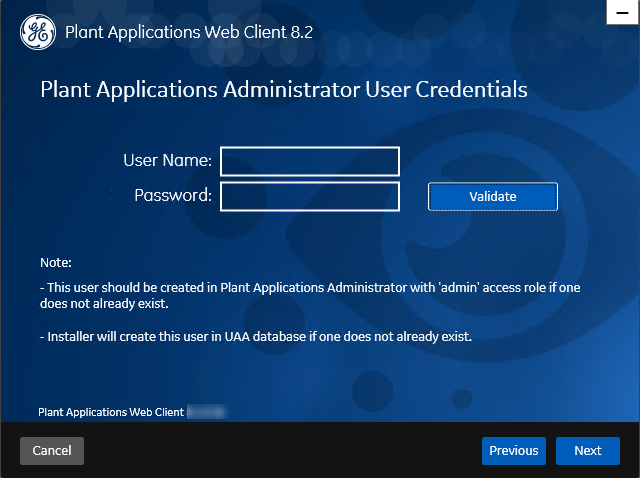Click the note about UAA database
This screenshot has height=478, width=640.
(256, 337)
